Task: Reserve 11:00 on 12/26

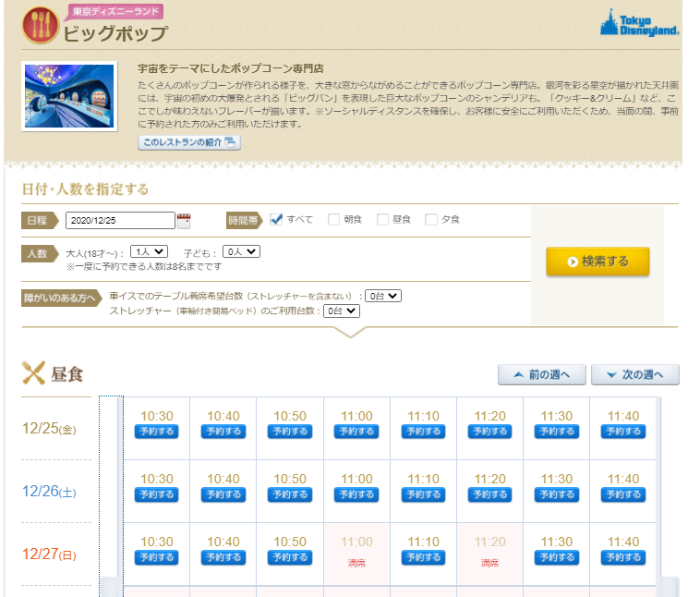Action: coord(356,494)
